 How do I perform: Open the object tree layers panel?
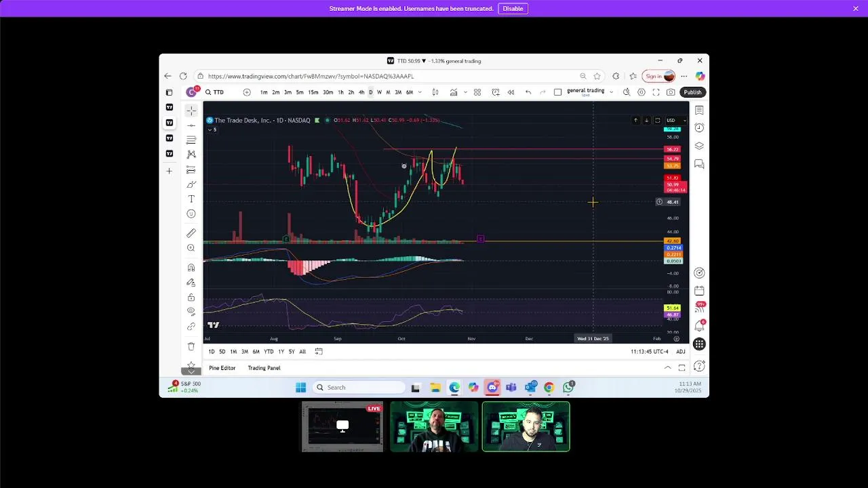[x=699, y=146]
